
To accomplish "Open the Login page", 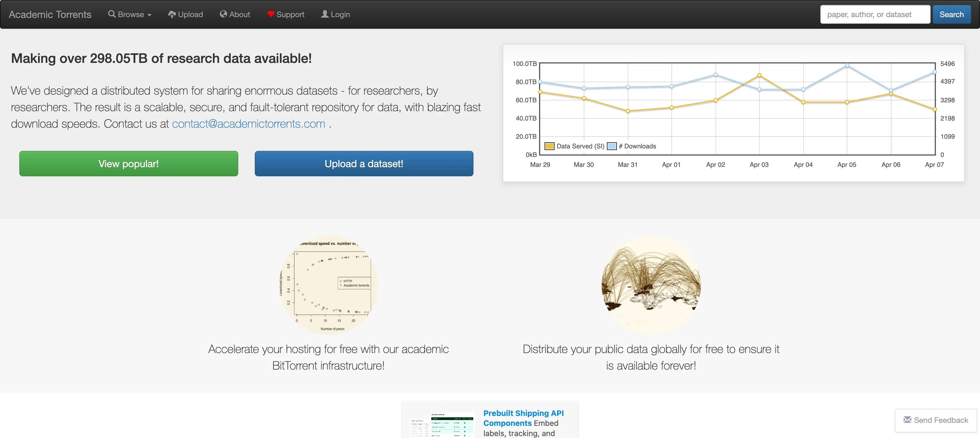I will tap(336, 14).
